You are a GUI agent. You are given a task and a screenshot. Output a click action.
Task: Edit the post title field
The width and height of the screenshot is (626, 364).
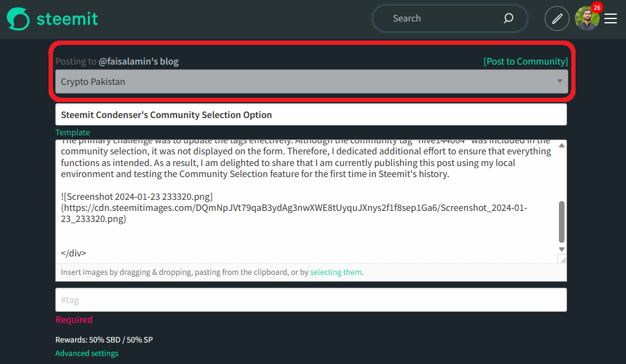(311, 114)
